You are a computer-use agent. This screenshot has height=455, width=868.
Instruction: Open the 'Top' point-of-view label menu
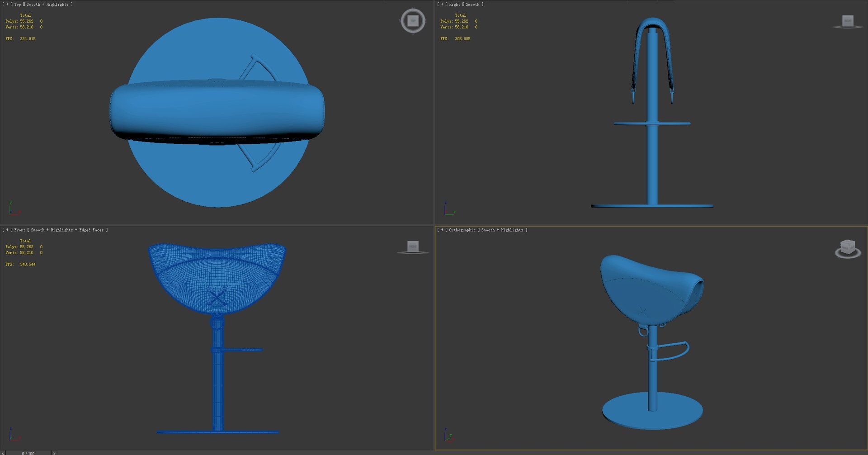(18, 5)
